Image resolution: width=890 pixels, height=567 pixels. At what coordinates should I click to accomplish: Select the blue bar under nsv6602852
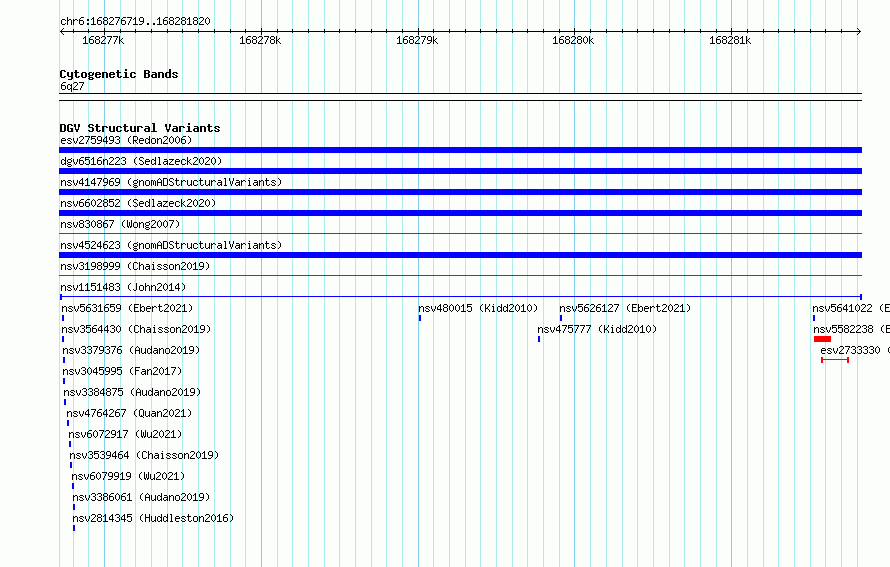[460, 213]
